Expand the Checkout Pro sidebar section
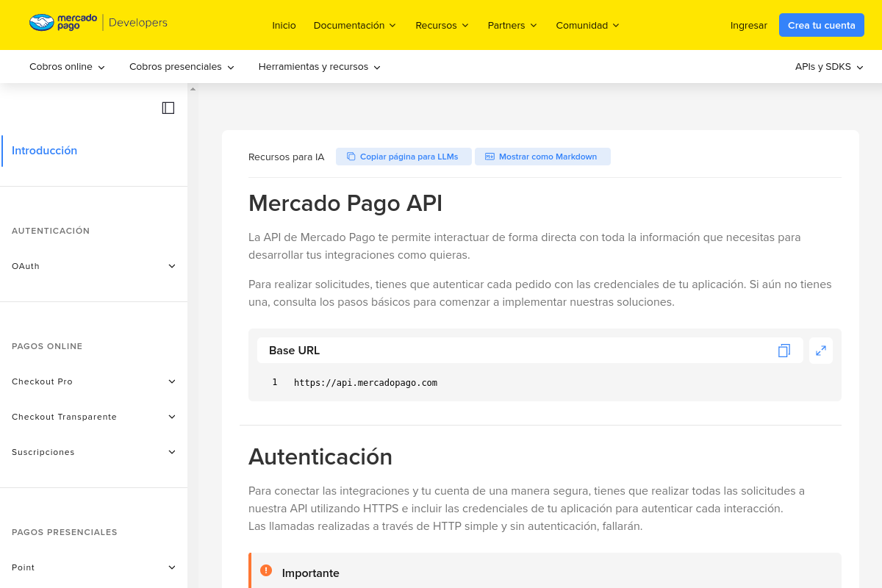The height and width of the screenshot is (588, 882). click(94, 381)
